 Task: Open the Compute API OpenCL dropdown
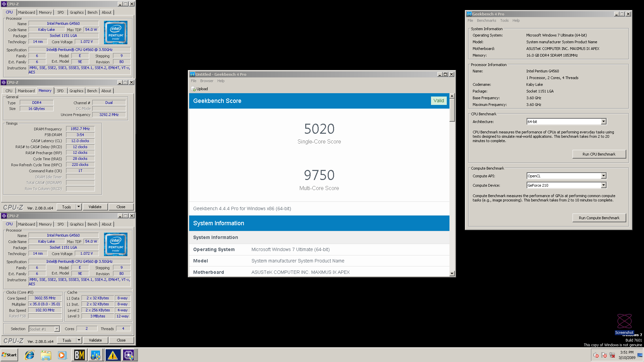click(x=603, y=176)
